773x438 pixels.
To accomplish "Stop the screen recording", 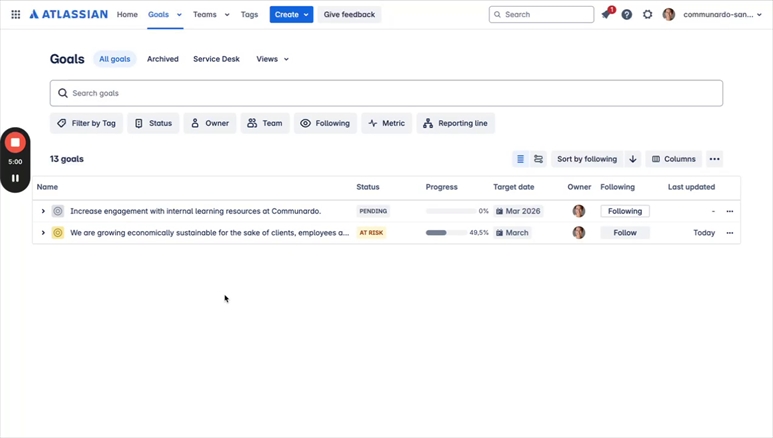I will click(15, 143).
